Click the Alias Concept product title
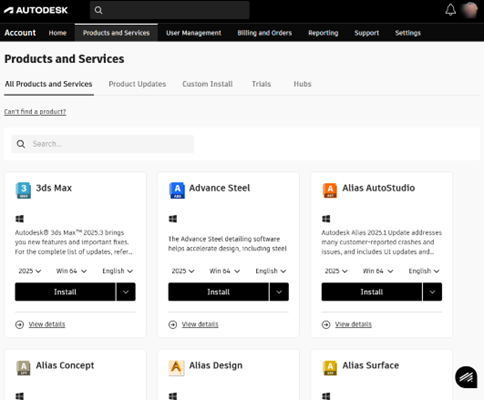 [x=65, y=366]
